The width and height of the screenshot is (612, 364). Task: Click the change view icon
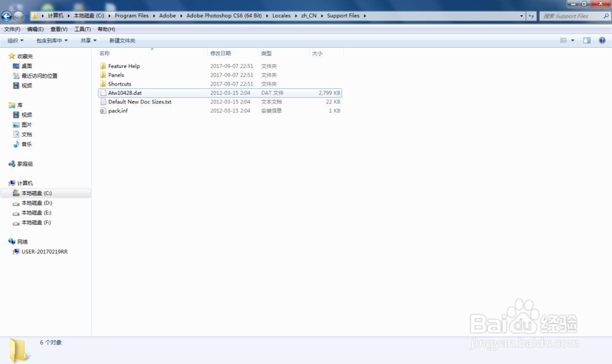coord(563,40)
